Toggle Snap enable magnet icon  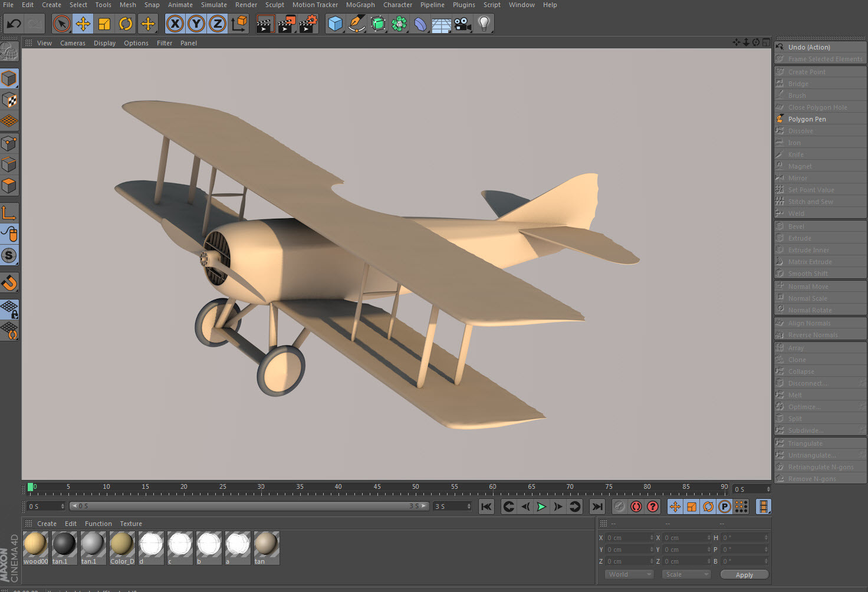(x=9, y=283)
